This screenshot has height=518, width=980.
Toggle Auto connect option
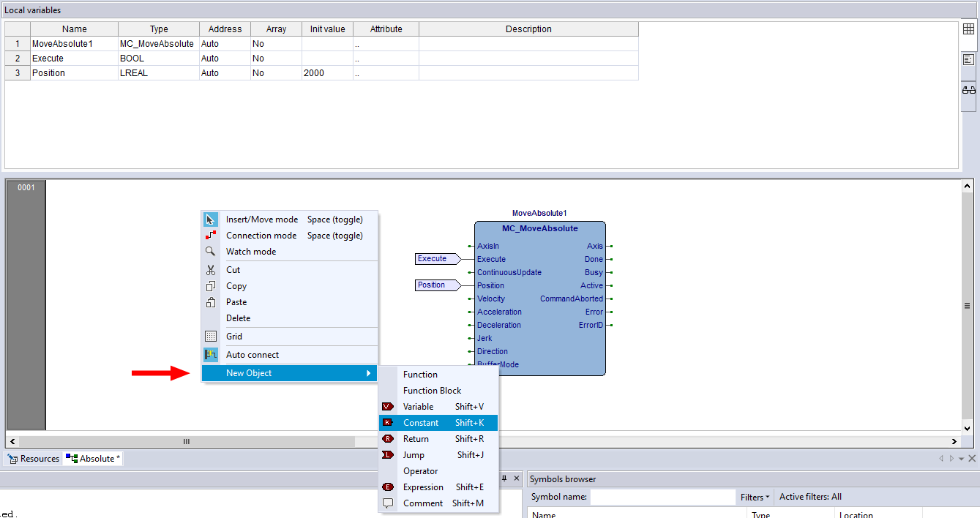(253, 355)
